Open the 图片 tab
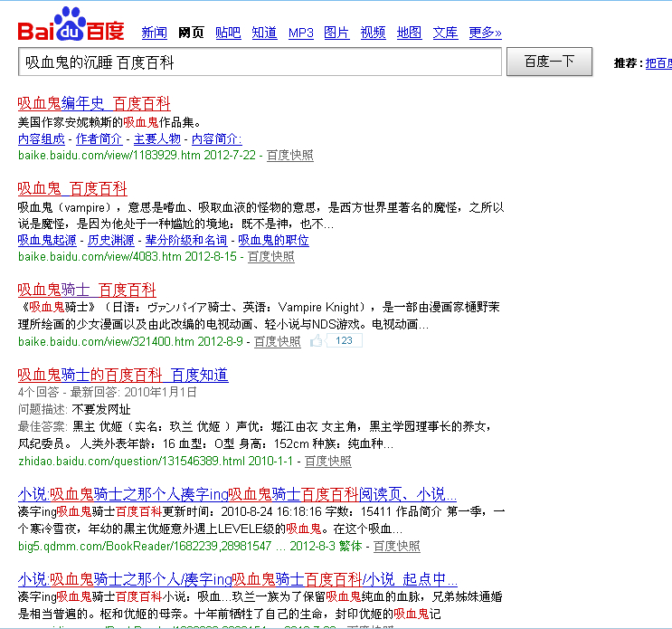This screenshot has height=629, width=672. click(x=336, y=33)
